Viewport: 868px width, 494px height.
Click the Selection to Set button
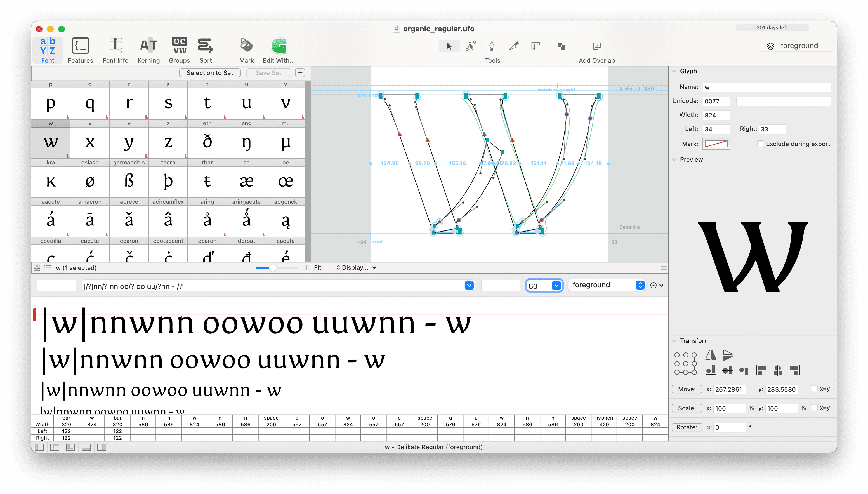[x=209, y=73]
